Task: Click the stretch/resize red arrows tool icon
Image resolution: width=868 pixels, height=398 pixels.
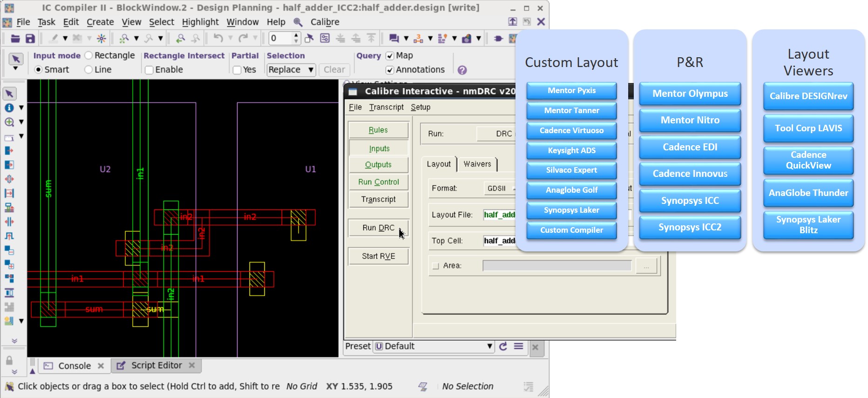Action: coord(9,179)
